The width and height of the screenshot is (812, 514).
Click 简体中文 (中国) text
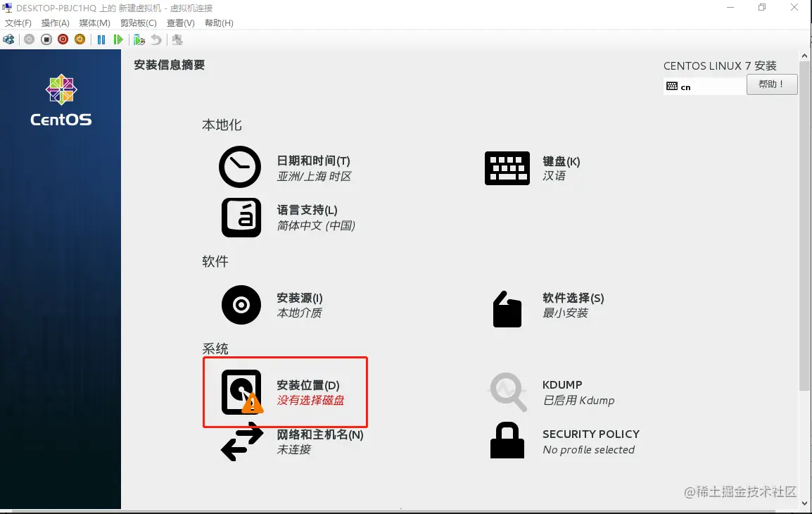(316, 225)
